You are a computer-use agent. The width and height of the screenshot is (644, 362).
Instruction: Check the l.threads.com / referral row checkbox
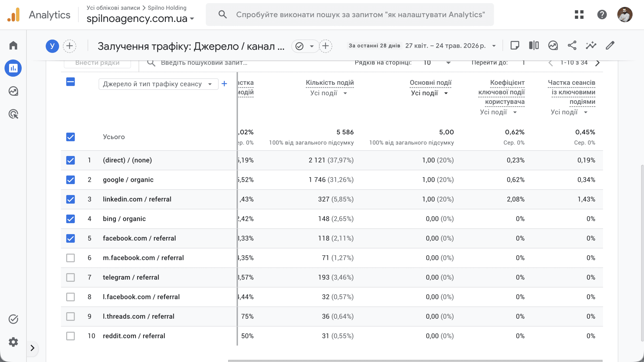tap(70, 316)
